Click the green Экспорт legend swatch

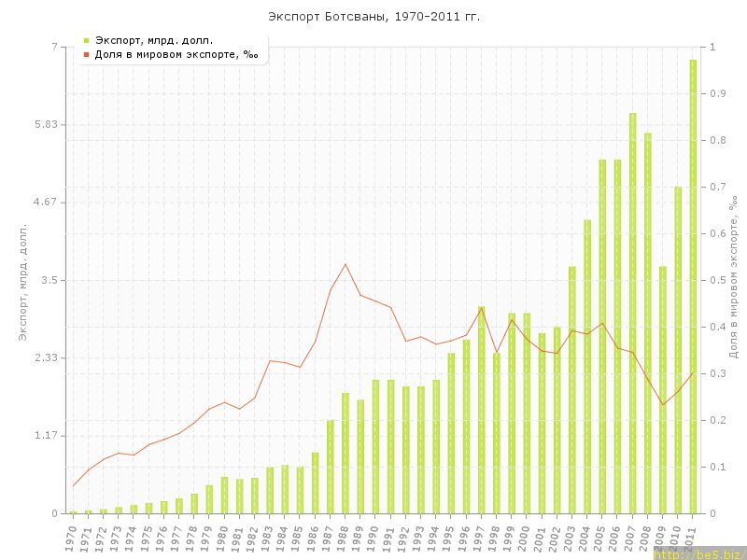pos(86,40)
